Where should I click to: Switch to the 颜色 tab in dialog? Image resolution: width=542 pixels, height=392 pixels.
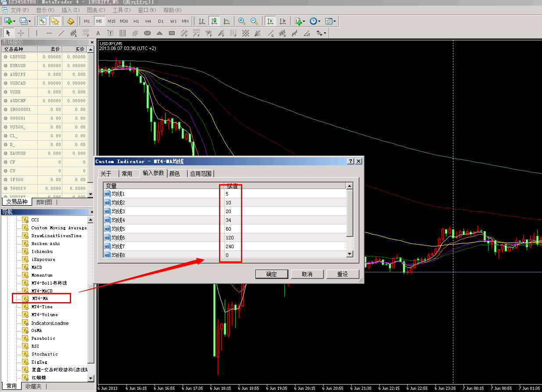(174, 174)
